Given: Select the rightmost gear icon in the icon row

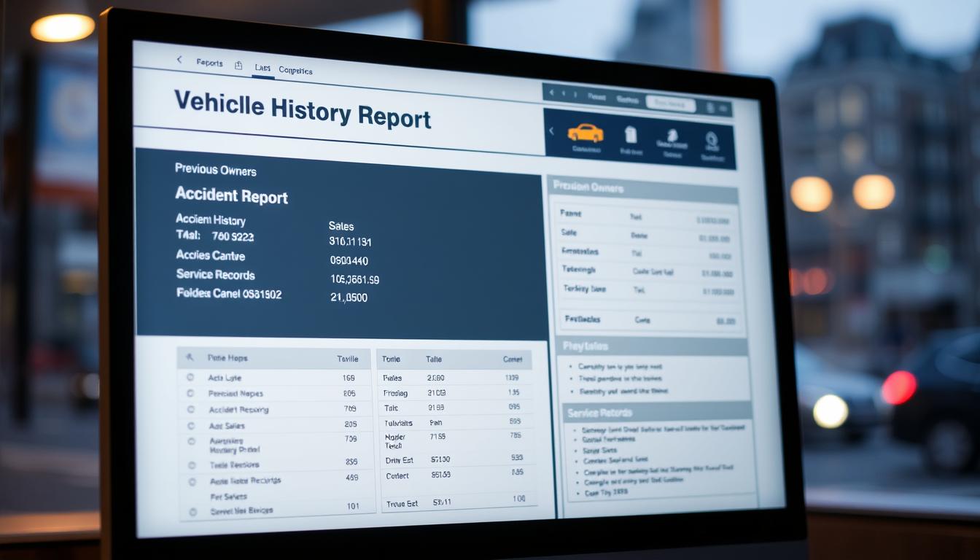Looking at the screenshot, I should 712,138.
